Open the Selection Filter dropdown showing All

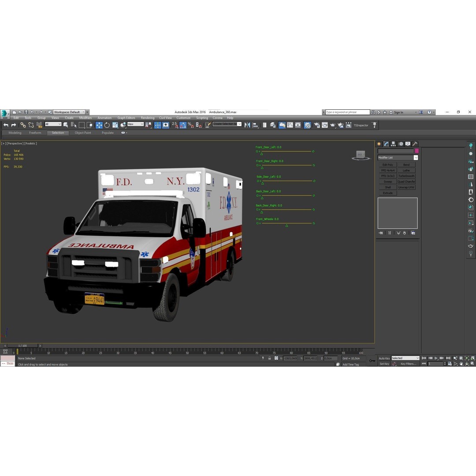click(x=53, y=124)
